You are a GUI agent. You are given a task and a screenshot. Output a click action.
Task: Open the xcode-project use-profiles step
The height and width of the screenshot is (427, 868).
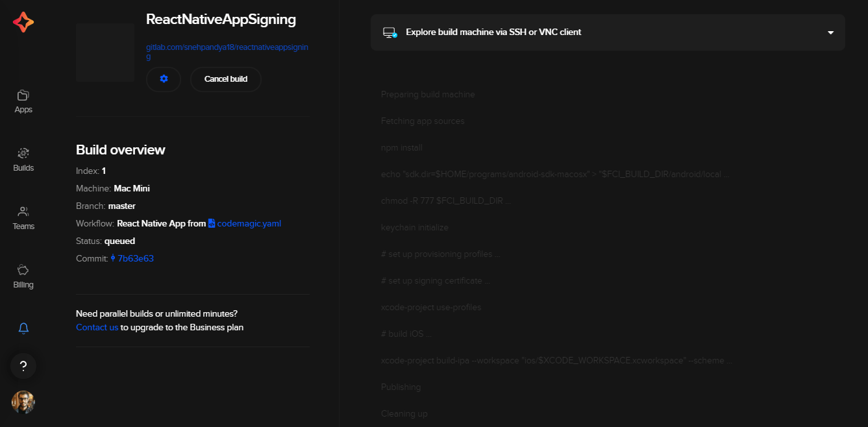pos(431,307)
